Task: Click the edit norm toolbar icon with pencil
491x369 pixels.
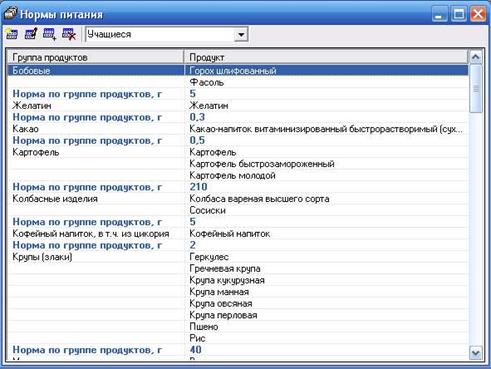Action: 31,34
